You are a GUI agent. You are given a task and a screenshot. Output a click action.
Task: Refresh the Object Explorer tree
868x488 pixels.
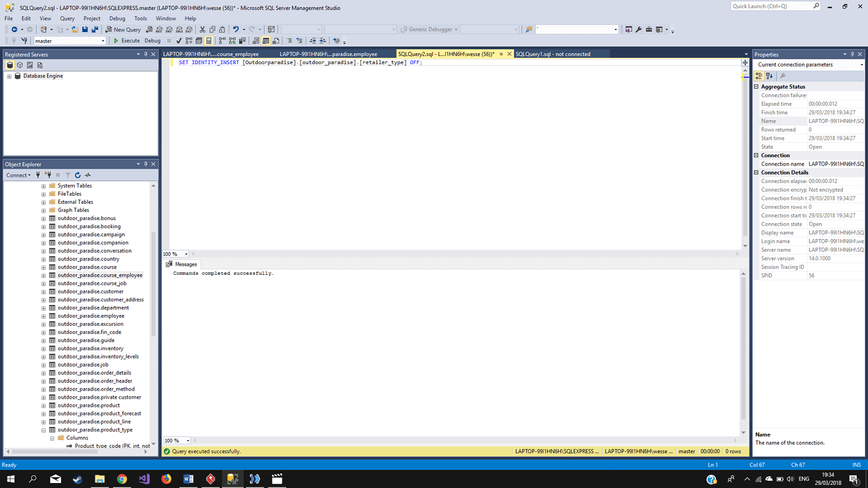pos(78,175)
